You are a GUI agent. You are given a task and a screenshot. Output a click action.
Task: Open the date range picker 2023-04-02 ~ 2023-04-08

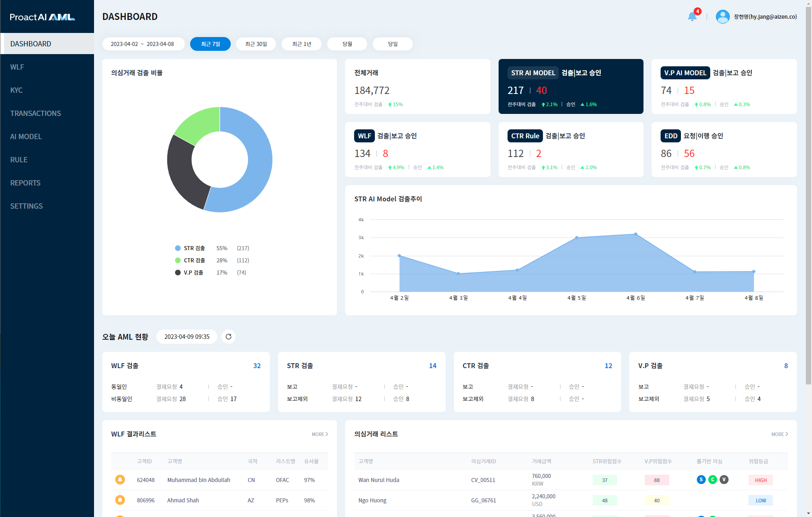(x=142, y=44)
